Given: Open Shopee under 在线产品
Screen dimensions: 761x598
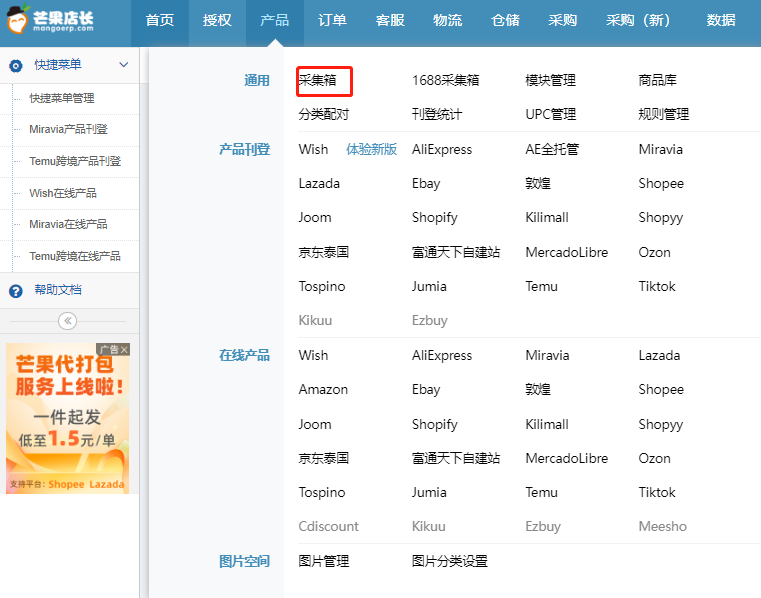Looking at the screenshot, I should pyautogui.click(x=661, y=390).
